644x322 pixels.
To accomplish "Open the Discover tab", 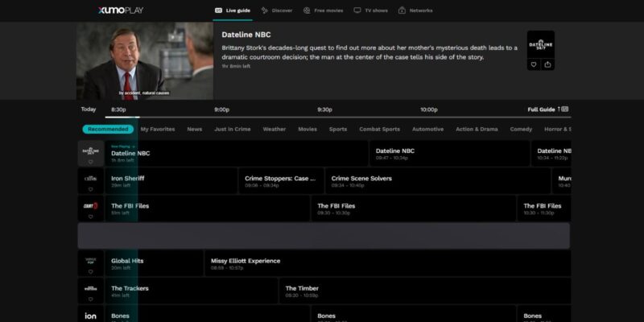I will (277, 10).
